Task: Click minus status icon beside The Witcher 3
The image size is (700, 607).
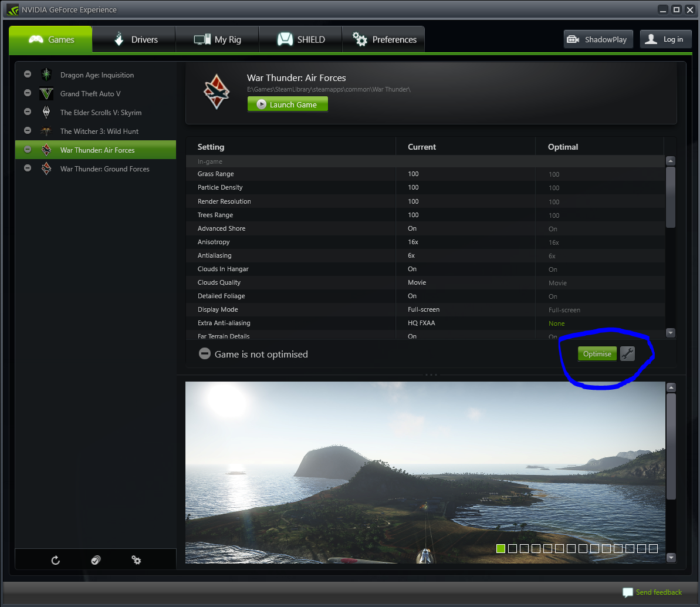Action: 28,130
